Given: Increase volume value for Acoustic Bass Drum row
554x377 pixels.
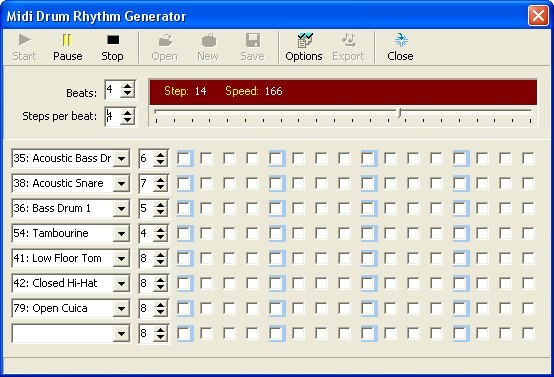Looking at the screenshot, I should 160,155.
